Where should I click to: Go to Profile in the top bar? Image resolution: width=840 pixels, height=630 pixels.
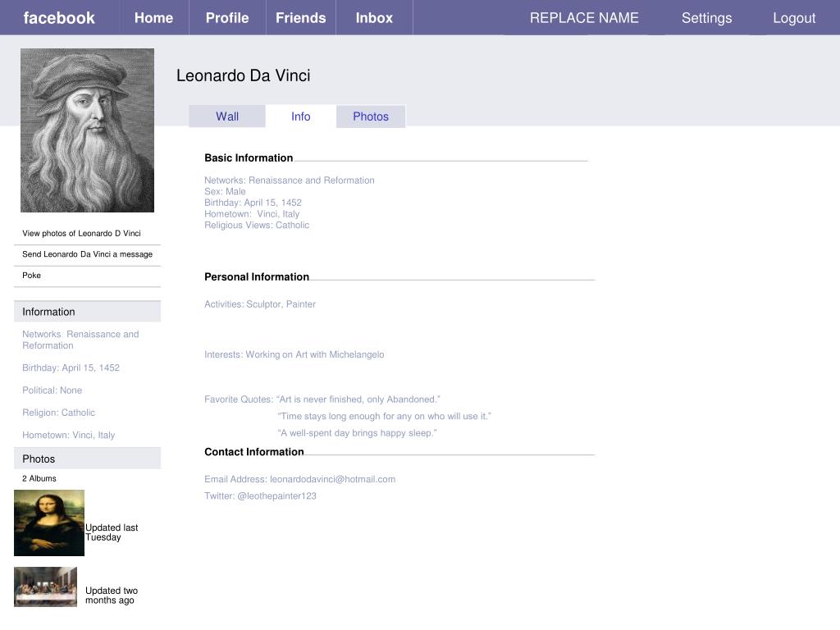[227, 18]
